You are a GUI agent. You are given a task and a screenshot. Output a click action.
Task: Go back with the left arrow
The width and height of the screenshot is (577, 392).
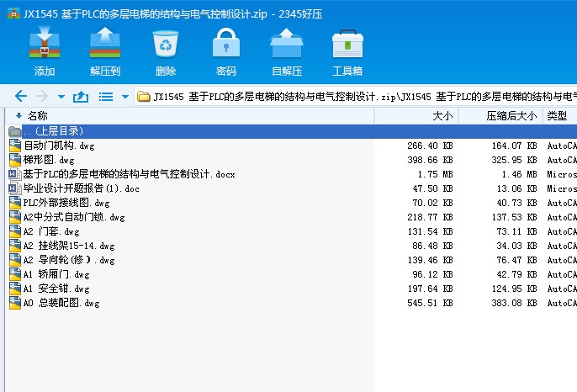coord(21,97)
